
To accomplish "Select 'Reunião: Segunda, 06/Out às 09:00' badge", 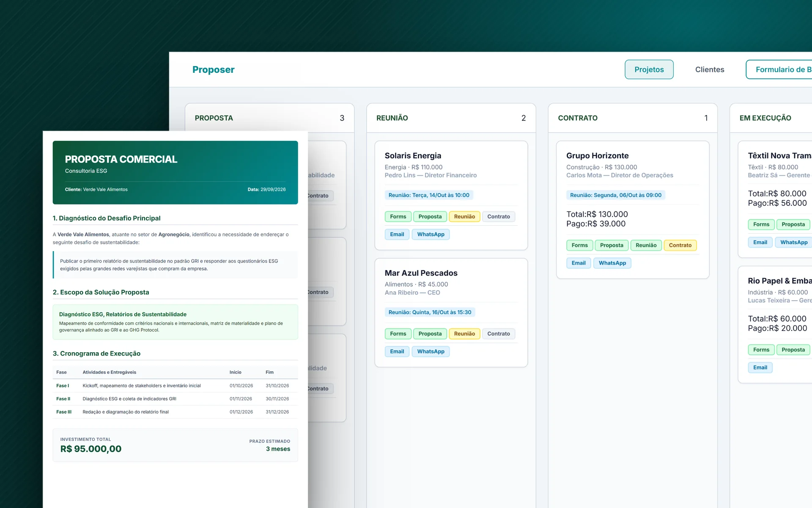I will pos(616,195).
